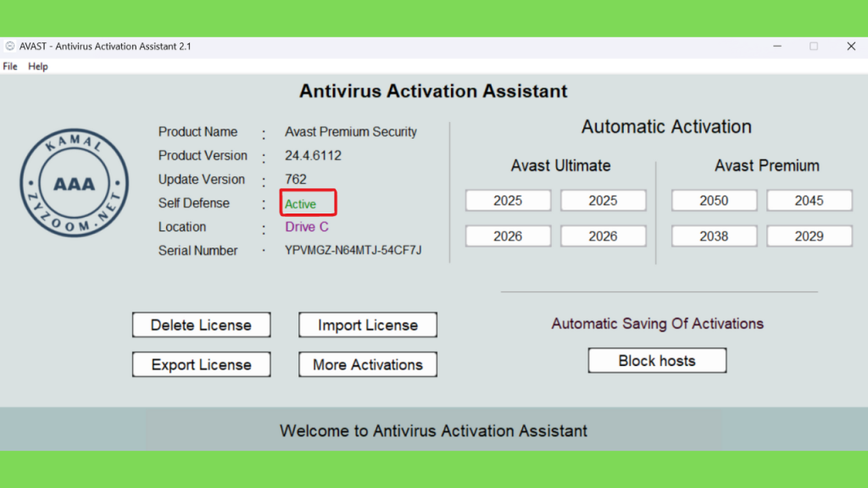Screen dimensions: 868x488
Task: Click update version '762'
Action: pyautogui.click(x=296, y=180)
